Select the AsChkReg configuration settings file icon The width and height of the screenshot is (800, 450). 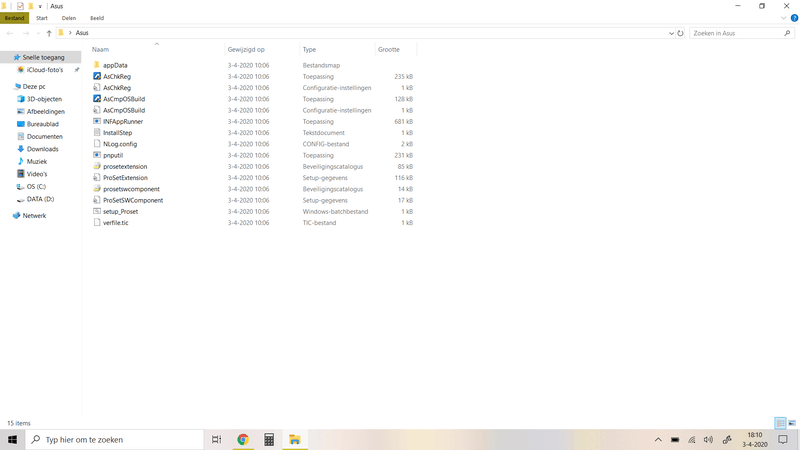coord(96,87)
